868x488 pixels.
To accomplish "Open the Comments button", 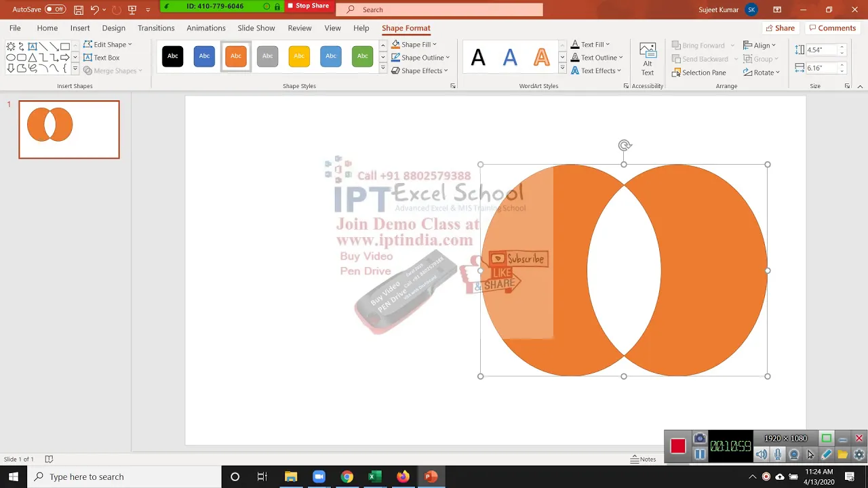I will [x=831, y=28].
